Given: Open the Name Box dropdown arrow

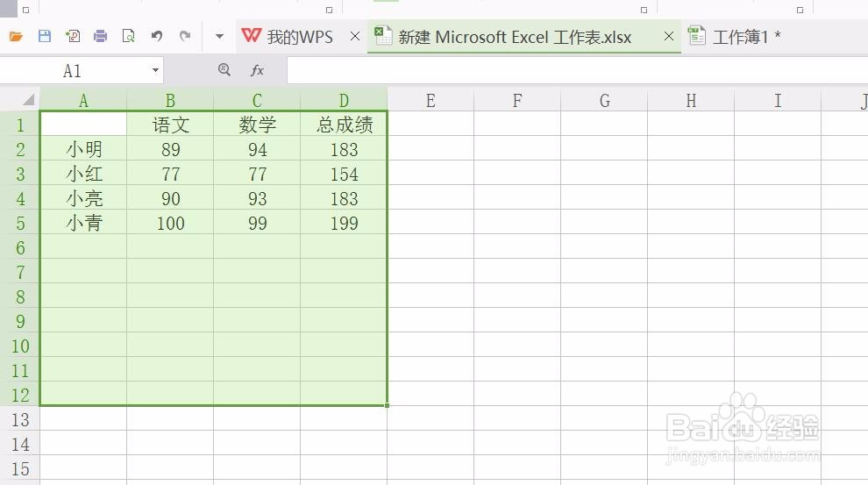Looking at the screenshot, I should [x=155, y=70].
